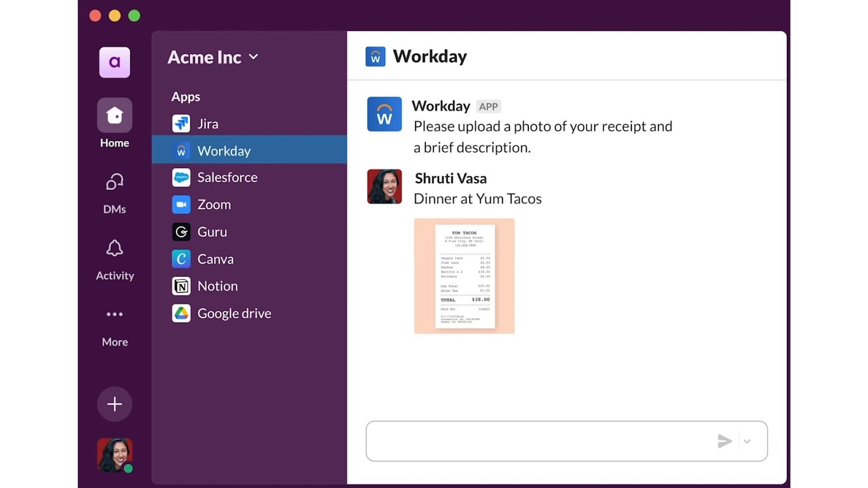Select the Guru app icon
The width and height of the screenshot is (868, 488).
coord(181,232)
